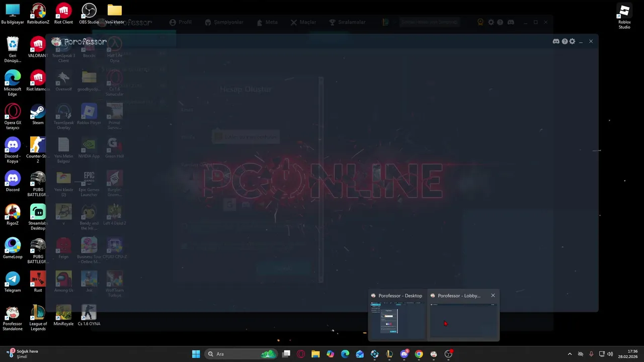Open Task View from the taskbar
This screenshot has height=362, width=644.
click(x=286, y=354)
